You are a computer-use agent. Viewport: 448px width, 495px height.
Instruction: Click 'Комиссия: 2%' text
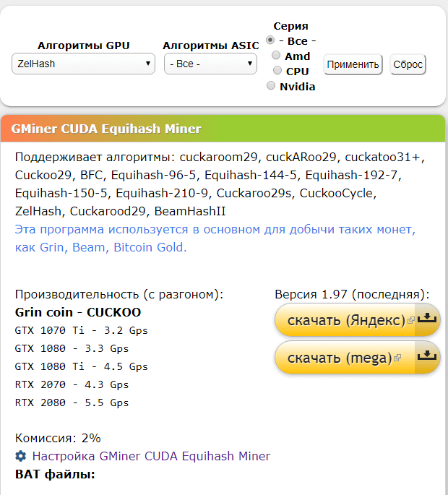pyautogui.click(x=58, y=438)
